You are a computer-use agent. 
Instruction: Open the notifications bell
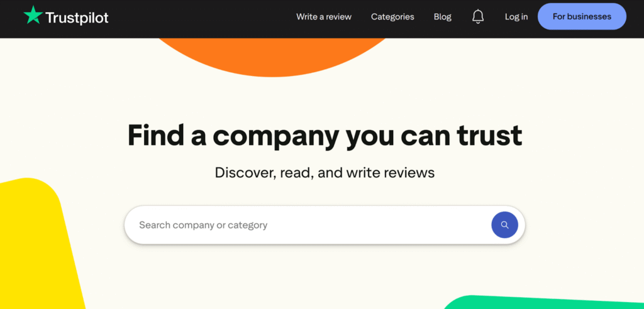click(478, 17)
